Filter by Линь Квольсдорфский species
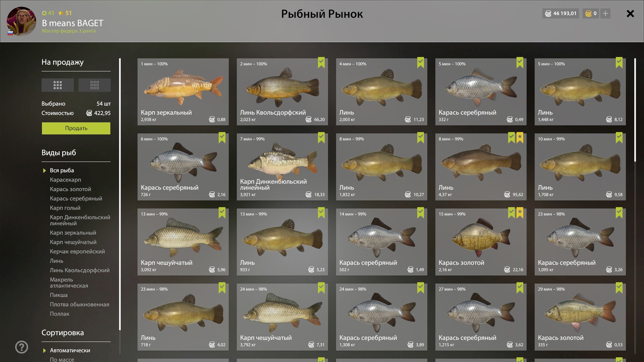644x362 pixels. pos(80,270)
